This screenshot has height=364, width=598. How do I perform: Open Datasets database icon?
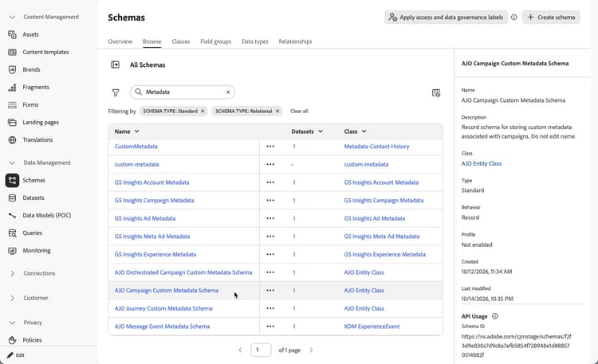[12, 198]
